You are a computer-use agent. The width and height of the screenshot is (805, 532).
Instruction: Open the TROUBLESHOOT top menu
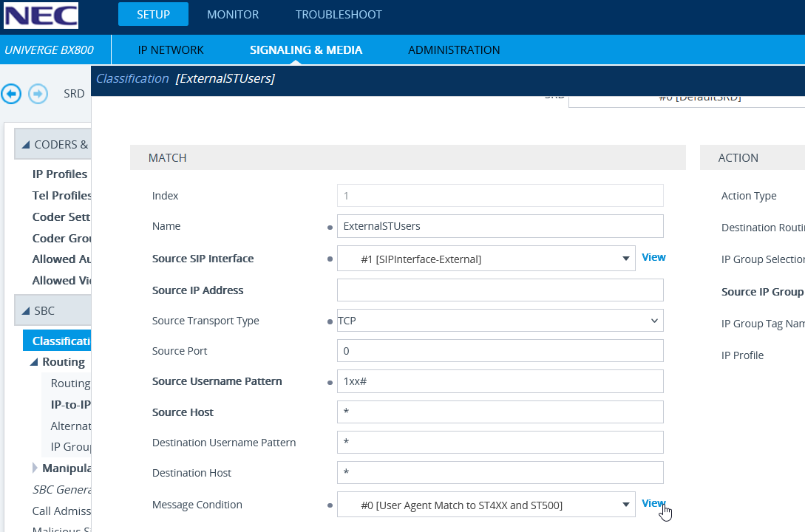[x=339, y=14]
